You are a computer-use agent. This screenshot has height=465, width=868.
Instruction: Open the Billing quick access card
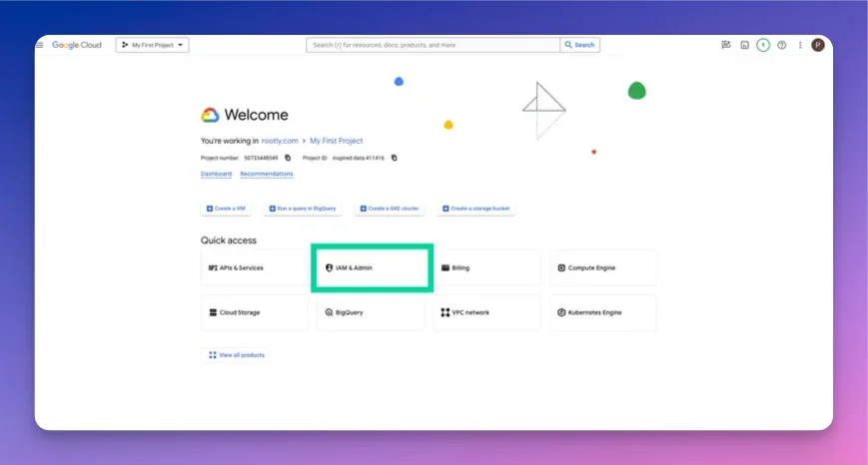click(x=487, y=267)
